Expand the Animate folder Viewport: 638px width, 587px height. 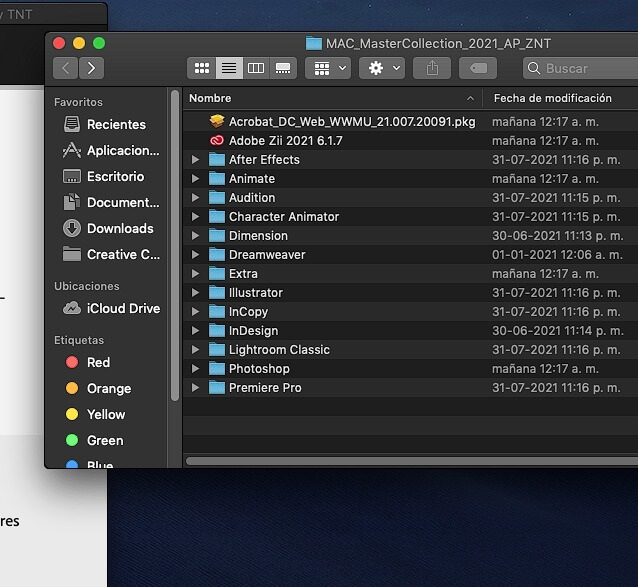pyautogui.click(x=195, y=179)
